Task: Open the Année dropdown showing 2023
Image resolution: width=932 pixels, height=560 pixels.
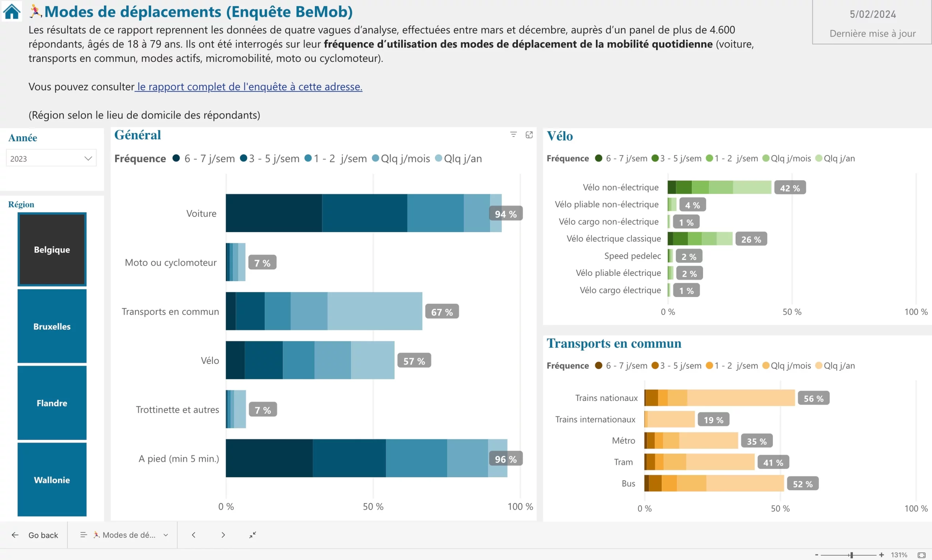Action: (x=51, y=158)
